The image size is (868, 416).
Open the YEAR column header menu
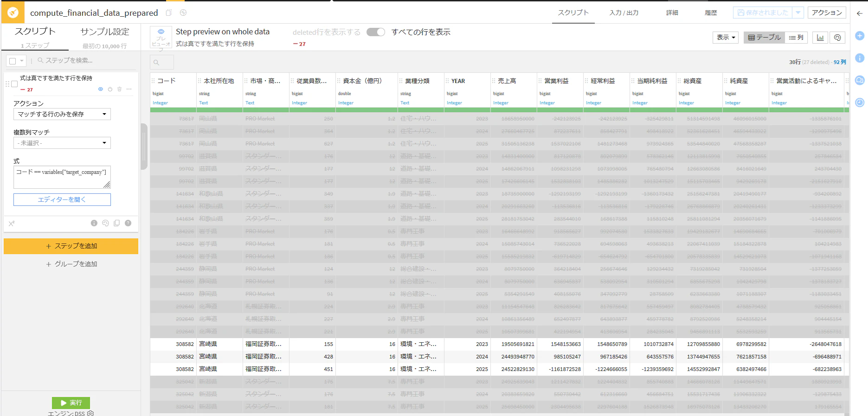click(x=458, y=81)
